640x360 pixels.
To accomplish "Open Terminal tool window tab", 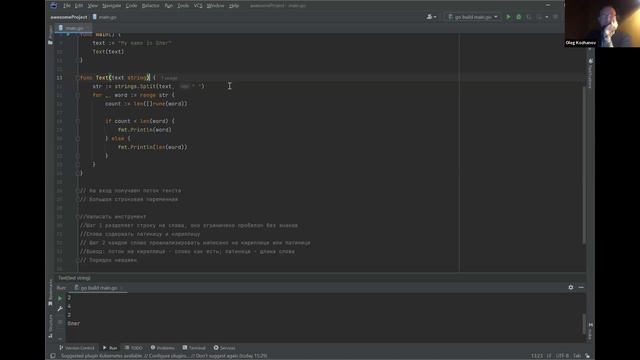I will [x=194, y=348].
